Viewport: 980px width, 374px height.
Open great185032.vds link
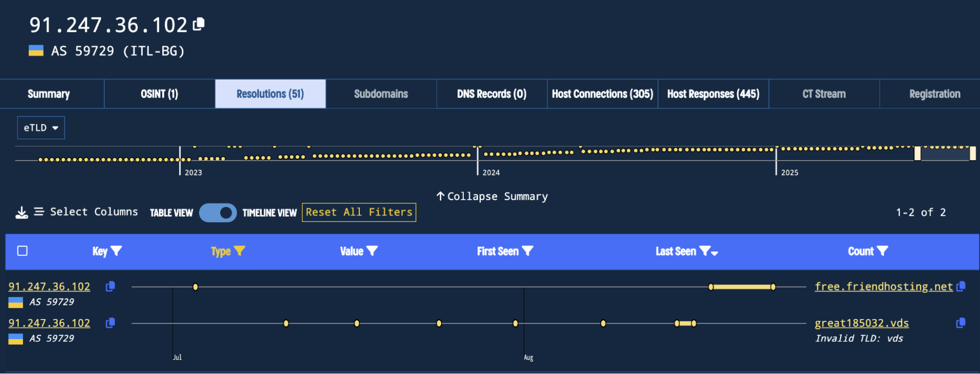[861, 323]
